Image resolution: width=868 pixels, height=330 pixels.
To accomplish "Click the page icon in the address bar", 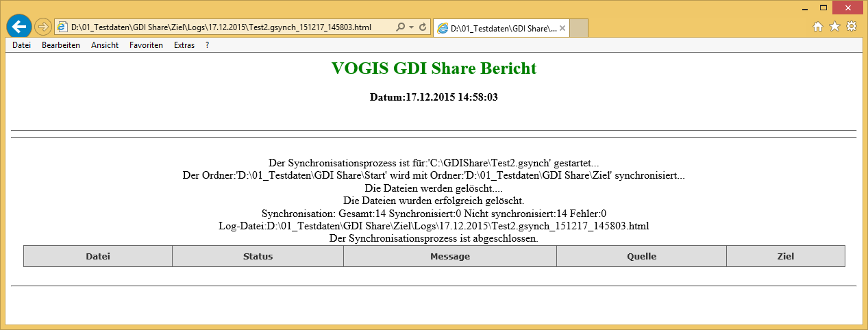I will pyautogui.click(x=62, y=27).
